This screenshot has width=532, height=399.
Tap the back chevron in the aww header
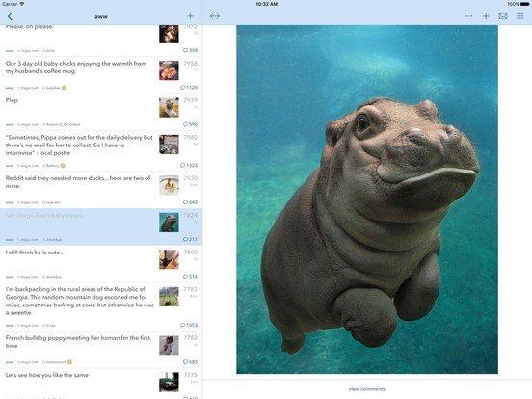click(10, 16)
